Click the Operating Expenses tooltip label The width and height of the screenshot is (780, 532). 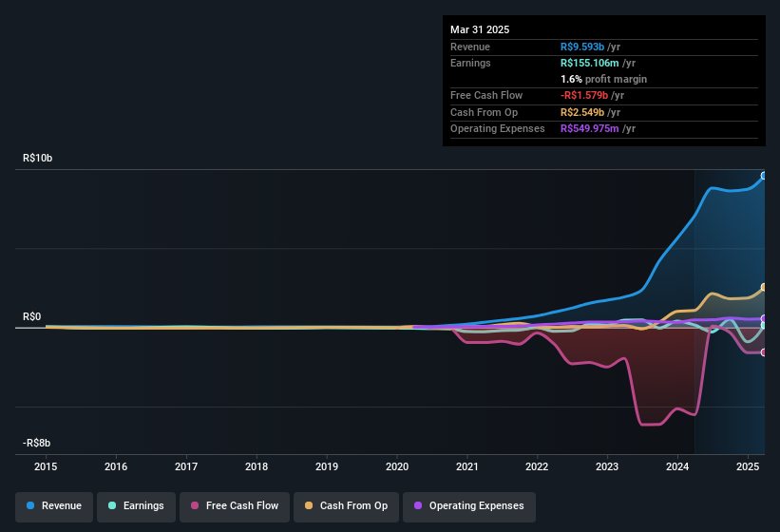498,129
